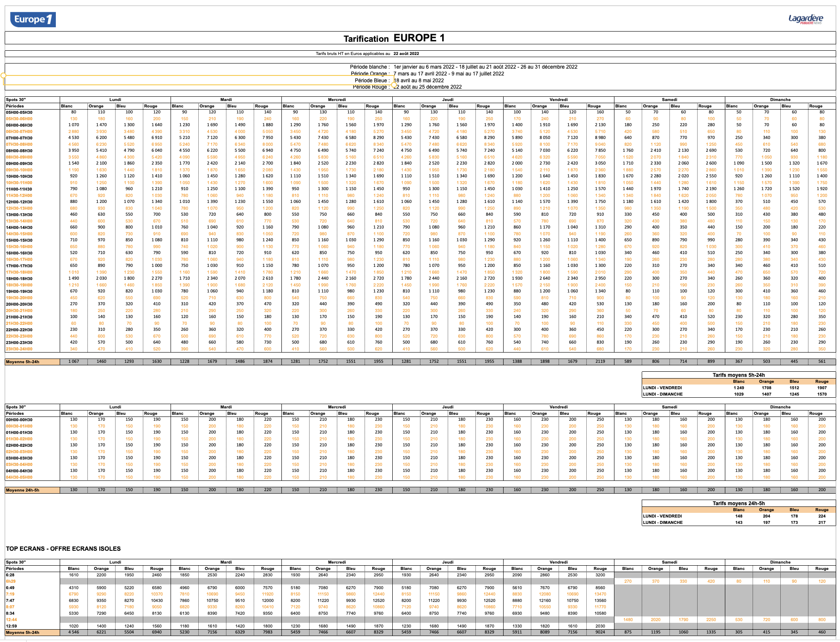
Task: Click the "6:49" screen time row
Action: click(10, 588)
